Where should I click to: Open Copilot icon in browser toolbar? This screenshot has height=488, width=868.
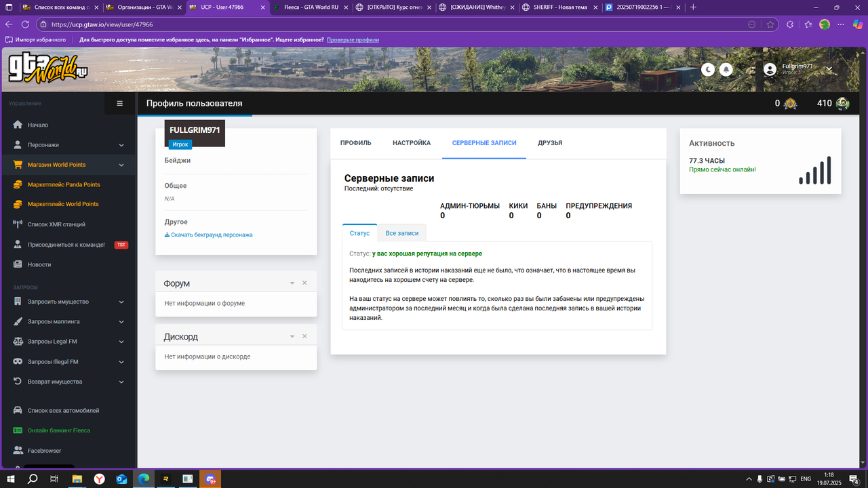click(859, 24)
